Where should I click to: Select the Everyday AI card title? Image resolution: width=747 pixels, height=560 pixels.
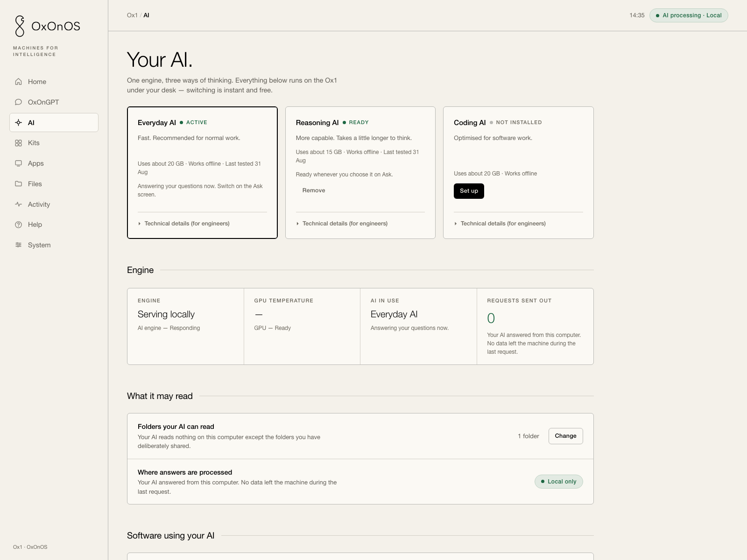click(157, 123)
